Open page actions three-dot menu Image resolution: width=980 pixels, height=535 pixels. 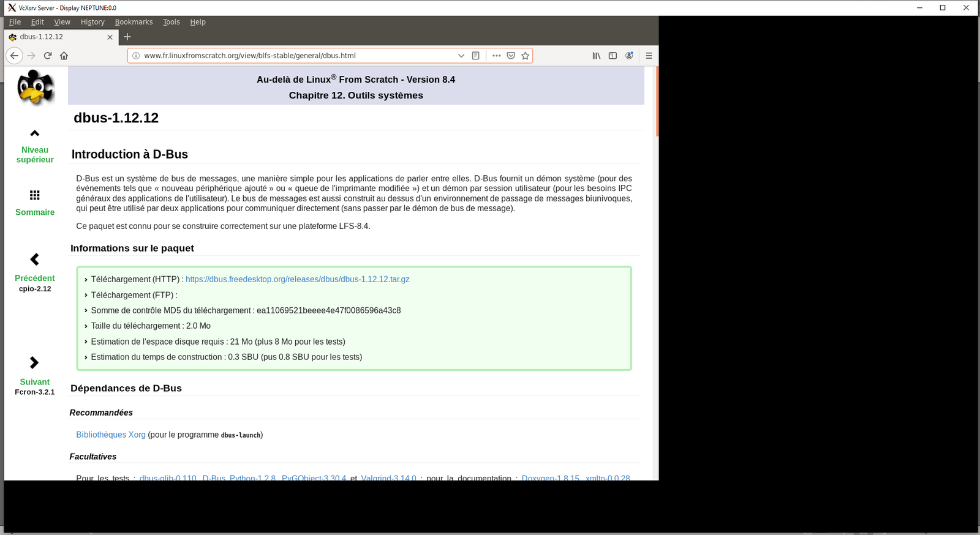coord(496,56)
